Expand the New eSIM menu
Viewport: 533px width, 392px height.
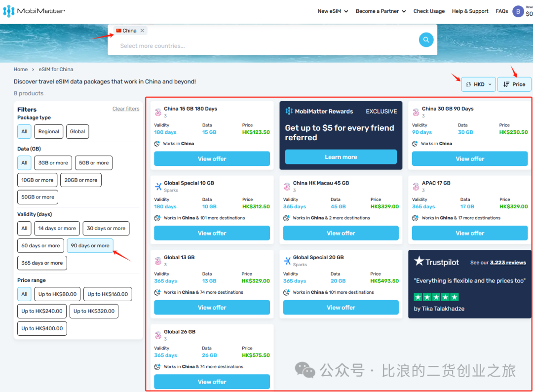pos(333,11)
